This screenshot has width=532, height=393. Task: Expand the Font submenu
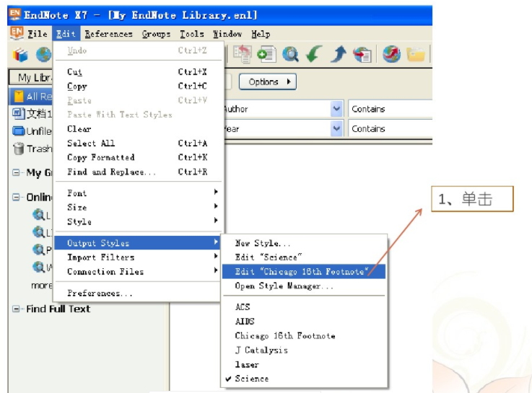coord(137,193)
